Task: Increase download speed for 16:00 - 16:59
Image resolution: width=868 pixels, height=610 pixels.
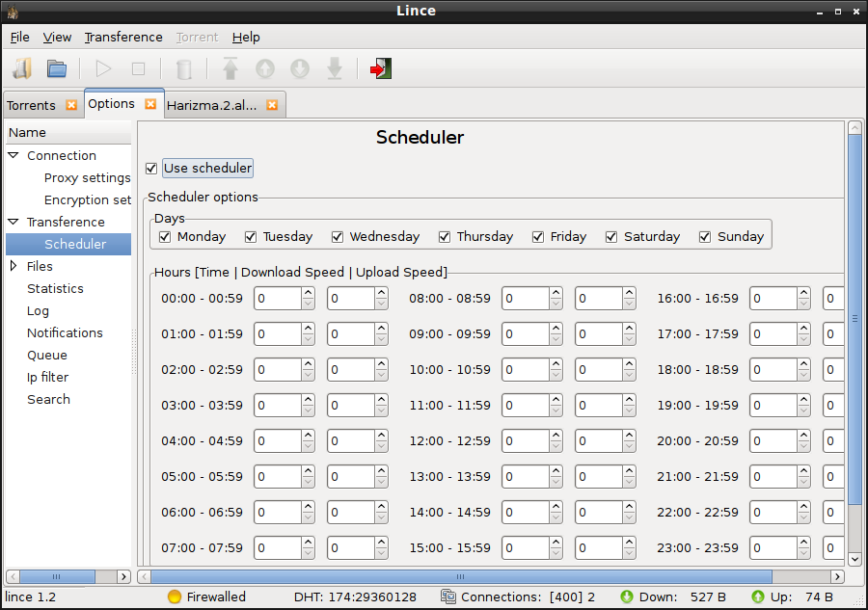Action: (x=803, y=293)
